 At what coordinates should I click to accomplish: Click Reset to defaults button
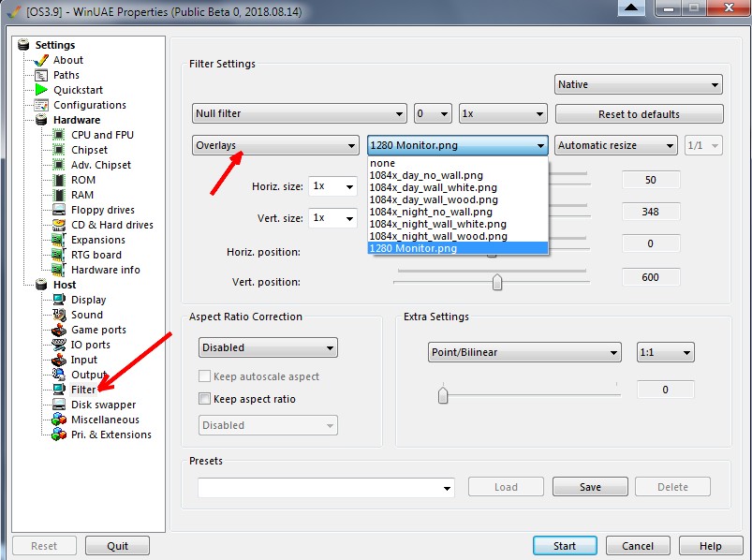(x=639, y=114)
